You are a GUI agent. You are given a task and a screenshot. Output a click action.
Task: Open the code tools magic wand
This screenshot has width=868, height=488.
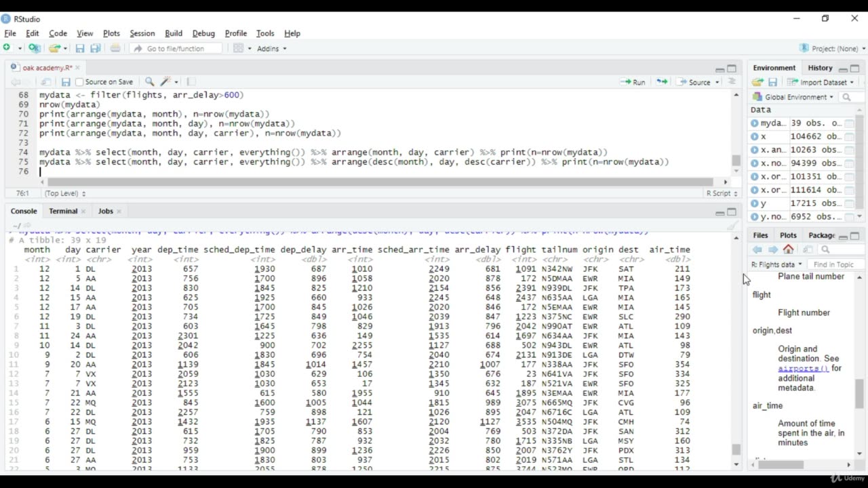tap(165, 82)
